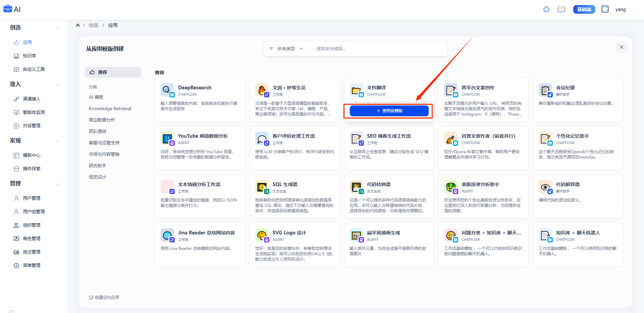
Task: Click the 使用该模板 button
Action: 389,111
